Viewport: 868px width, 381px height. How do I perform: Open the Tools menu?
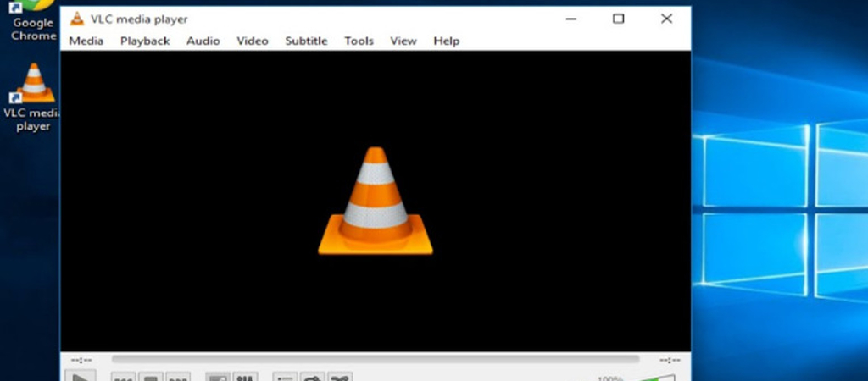pyautogui.click(x=359, y=41)
